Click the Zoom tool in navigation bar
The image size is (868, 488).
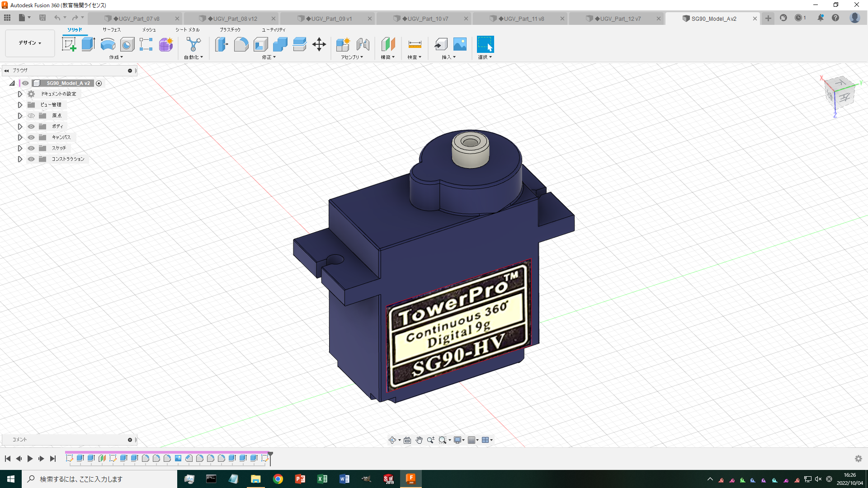tap(431, 440)
